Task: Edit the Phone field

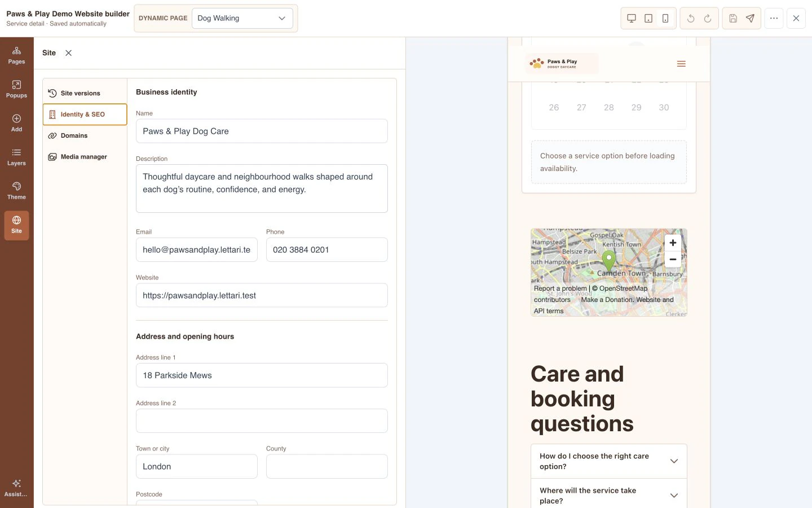Action: pyautogui.click(x=327, y=249)
